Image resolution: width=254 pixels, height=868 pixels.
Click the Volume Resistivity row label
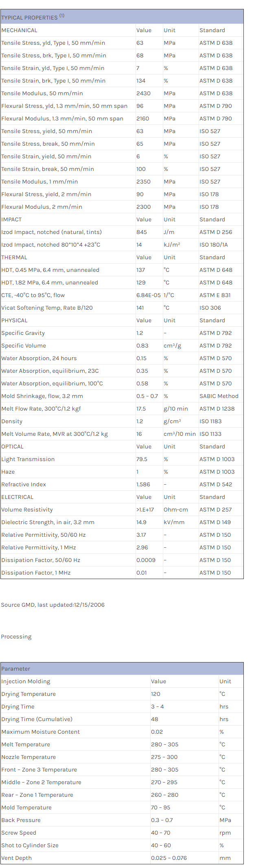tap(27, 509)
